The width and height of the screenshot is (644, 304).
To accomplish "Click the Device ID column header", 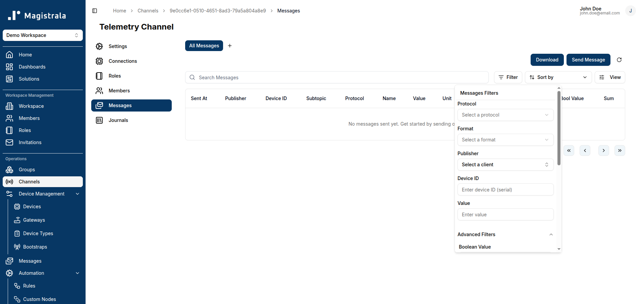I will pyautogui.click(x=276, y=98).
